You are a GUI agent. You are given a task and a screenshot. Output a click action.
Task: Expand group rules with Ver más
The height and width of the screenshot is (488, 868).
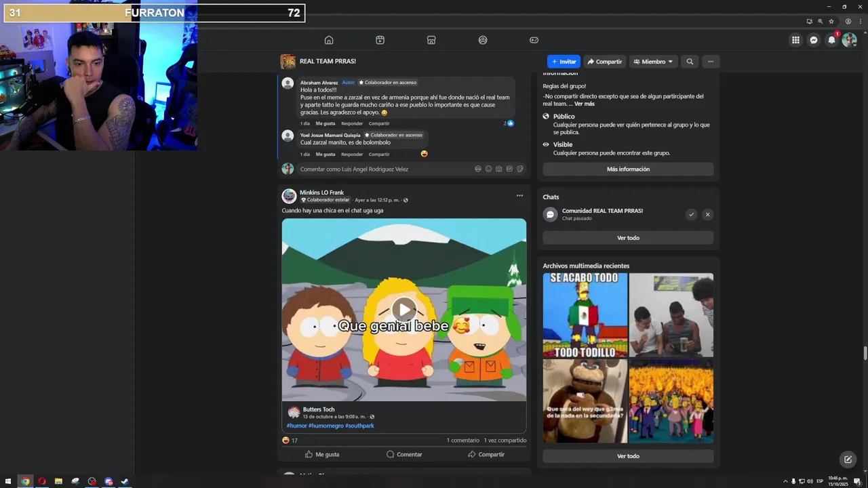(585, 104)
